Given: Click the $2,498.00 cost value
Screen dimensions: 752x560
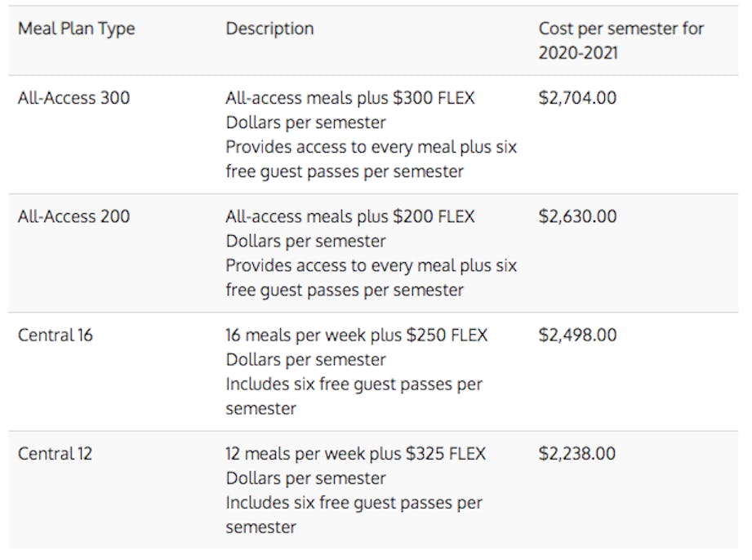Looking at the screenshot, I should [577, 335].
